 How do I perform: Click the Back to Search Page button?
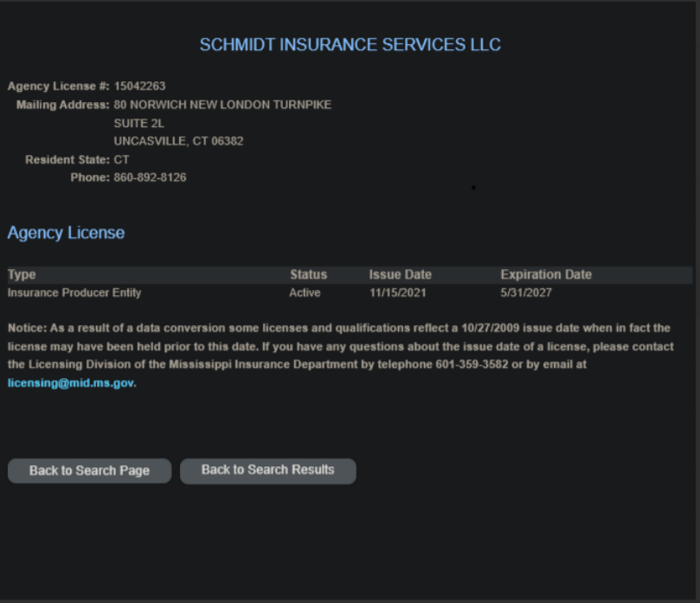click(89, 471)
